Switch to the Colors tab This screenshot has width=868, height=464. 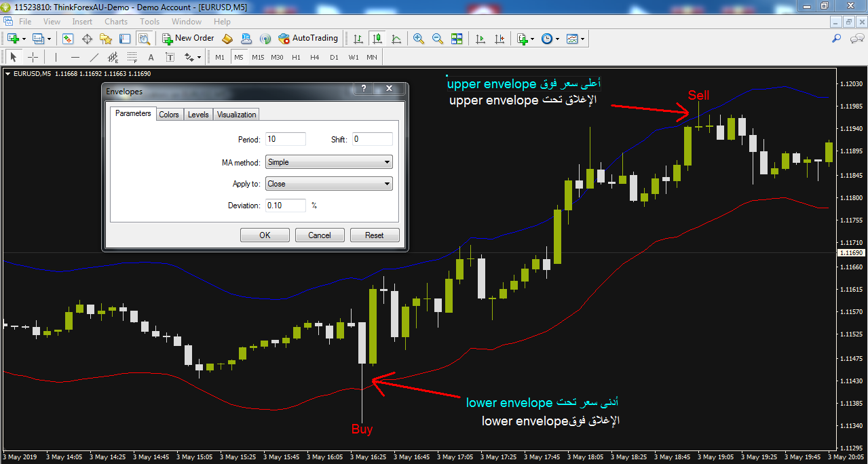(169, 115)
